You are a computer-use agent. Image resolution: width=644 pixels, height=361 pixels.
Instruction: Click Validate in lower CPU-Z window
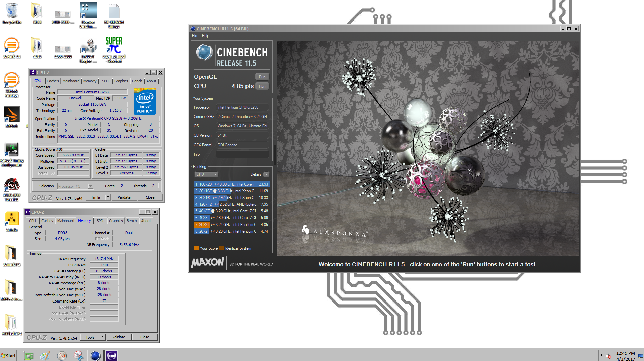[x=119, y=337]
